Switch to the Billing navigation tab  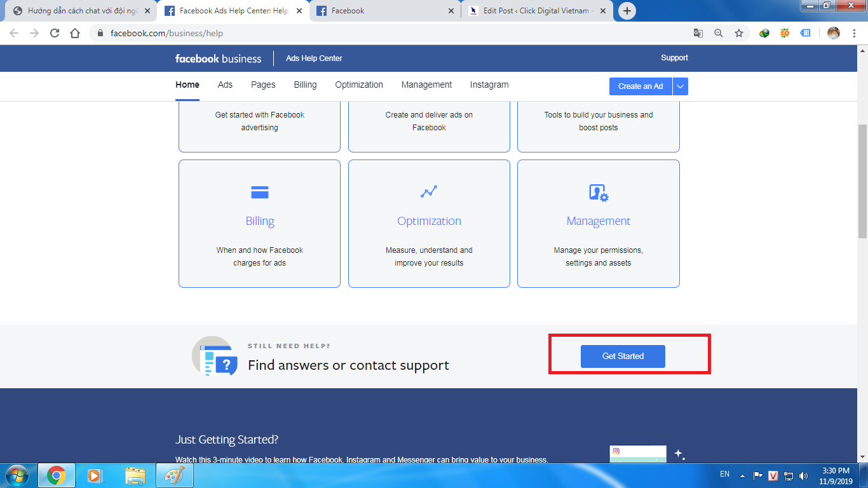pyautogui.click(x=305, y=85)
